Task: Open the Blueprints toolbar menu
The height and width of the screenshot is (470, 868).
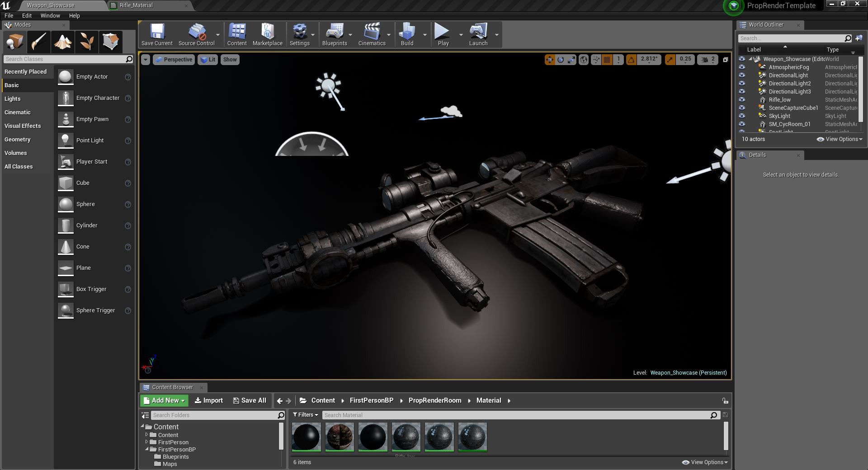Action: pos(335,34)
